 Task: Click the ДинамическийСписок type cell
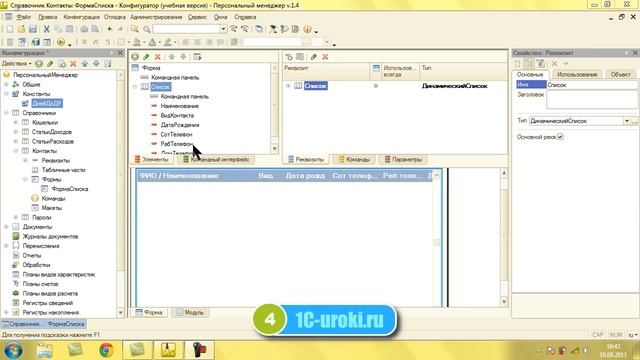(x=454, y=86)
